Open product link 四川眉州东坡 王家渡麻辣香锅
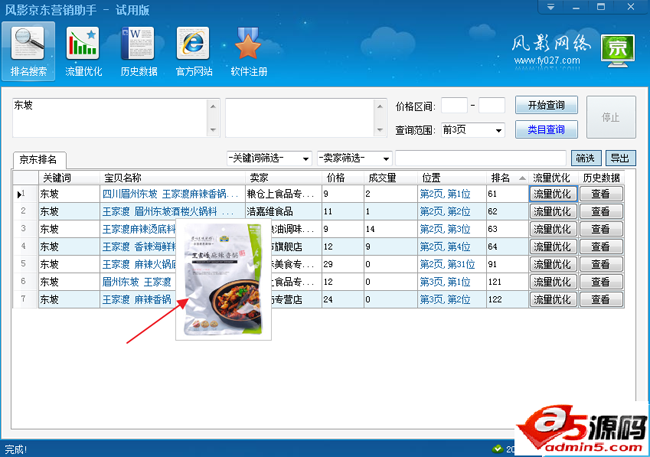 pos(170,194)
